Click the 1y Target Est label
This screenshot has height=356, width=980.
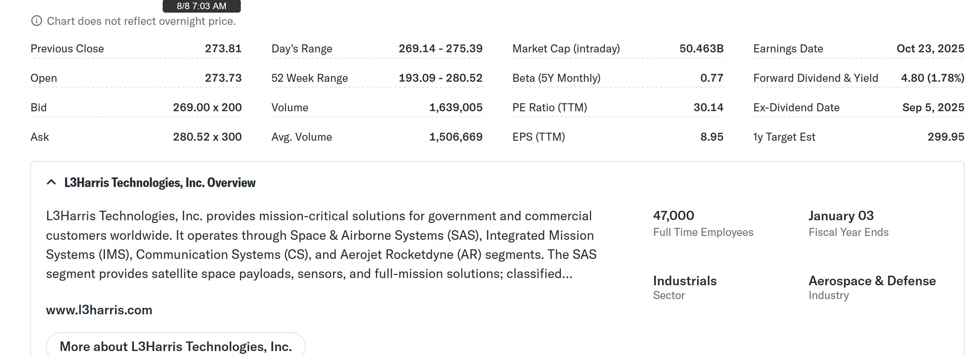[784, 137]
